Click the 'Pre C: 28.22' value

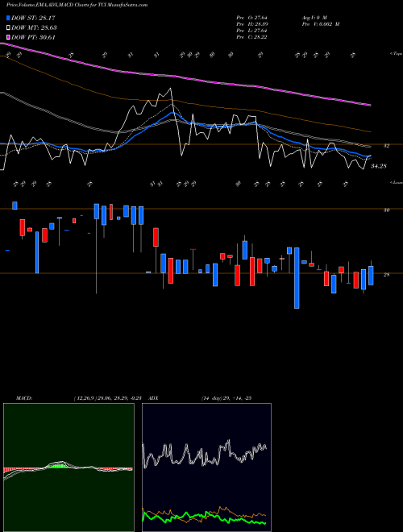click(x=251, y=37)
